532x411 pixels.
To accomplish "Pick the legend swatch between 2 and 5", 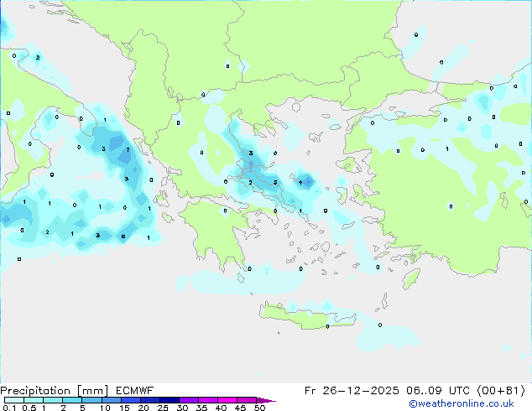I will tap(72, 400).
